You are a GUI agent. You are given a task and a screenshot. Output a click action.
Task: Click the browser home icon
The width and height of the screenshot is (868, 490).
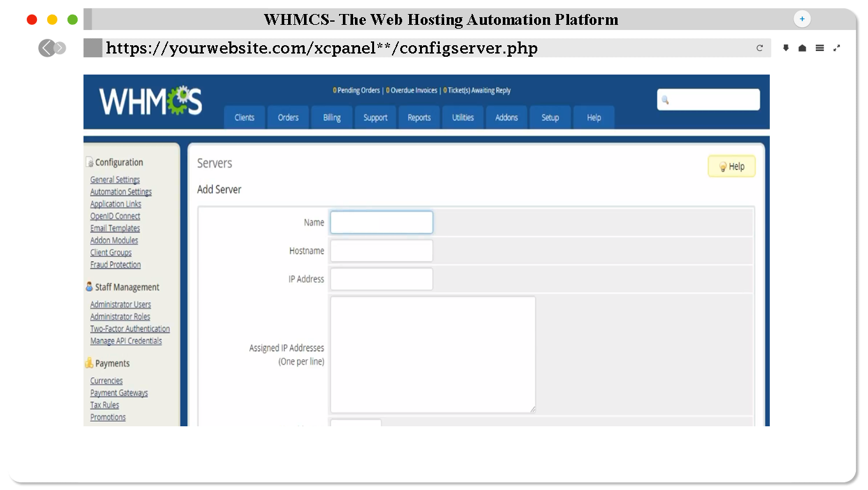coord(802,48)
